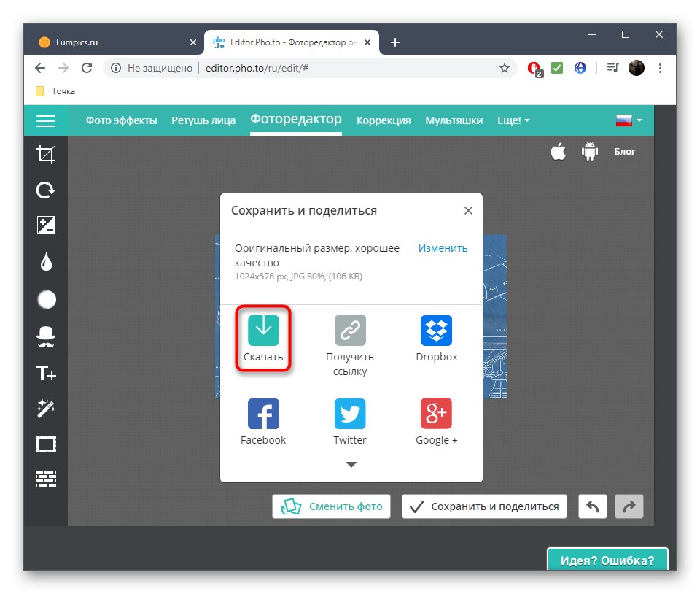The height and width of the screenshot is (594, 700).
Task: Select the Frames tool
Action: click(x=45, y=444)
